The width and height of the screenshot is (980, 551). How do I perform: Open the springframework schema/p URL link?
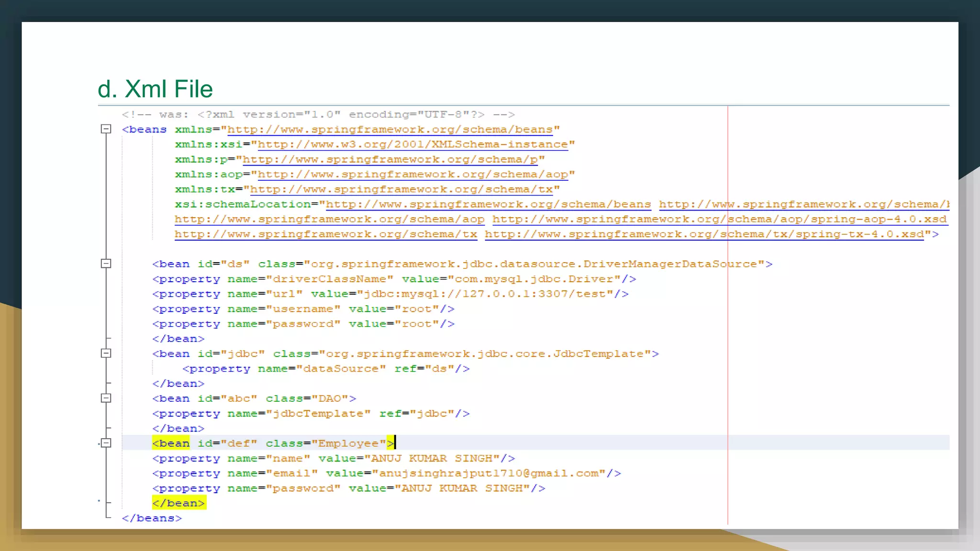[390, 159]
